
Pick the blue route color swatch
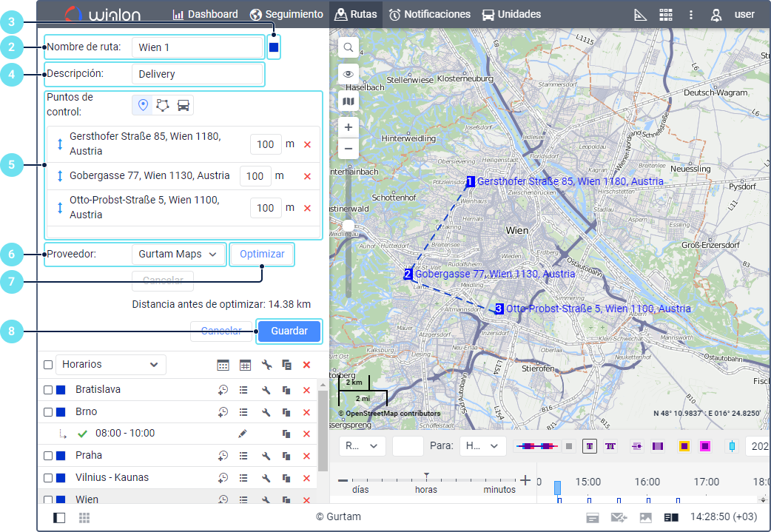pos(274,47)
